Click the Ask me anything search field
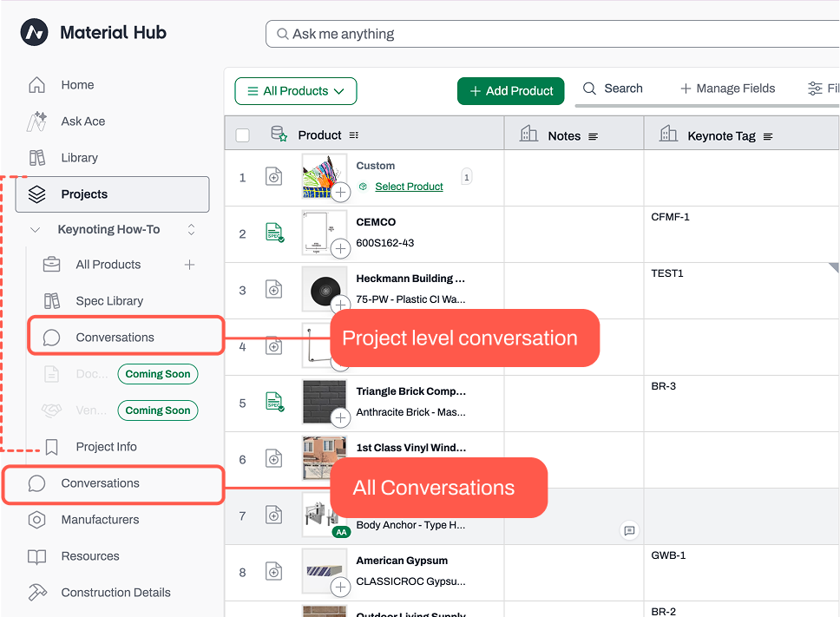840x617 pixels. click(x=552, y=34)
